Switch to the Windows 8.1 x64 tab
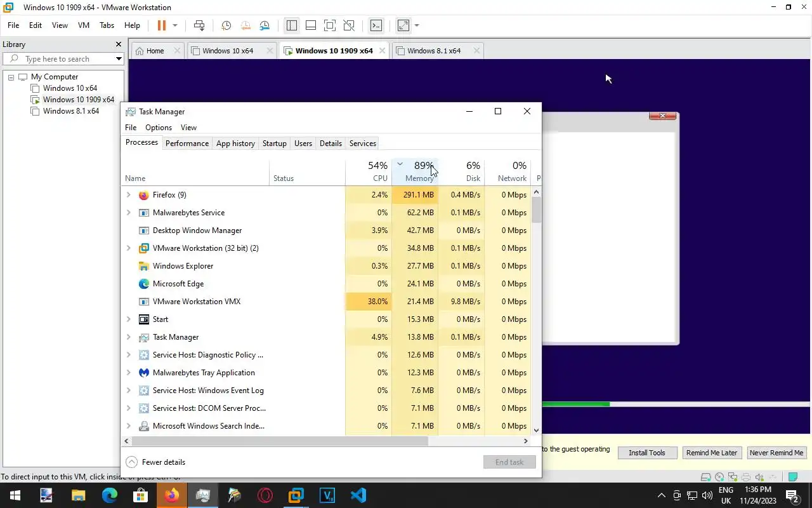Screen dimensions: 812x508 click(438, 51)
